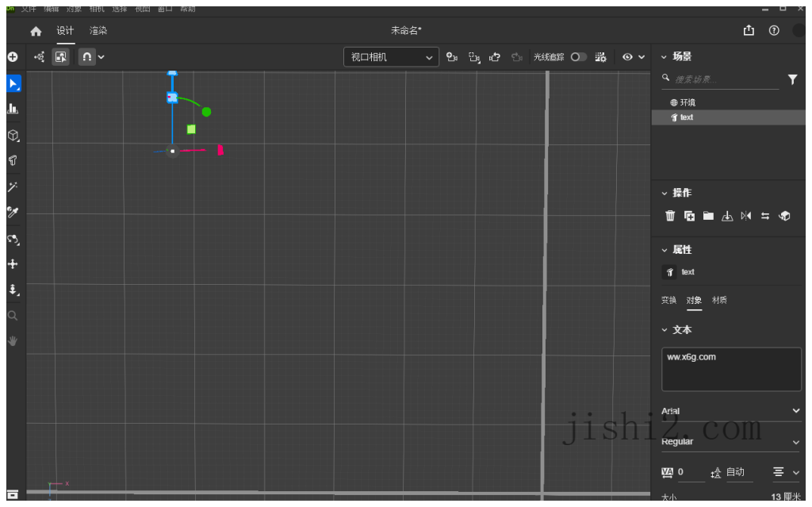Click the dimmed camera redo icon
Image resolution: width=812 pixels, height=507 pixels.
click(516, 57)
